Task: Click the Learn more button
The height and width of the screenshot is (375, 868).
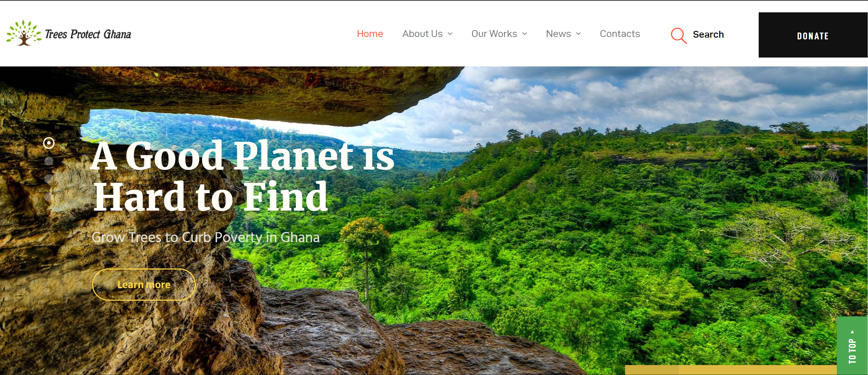Action: click(144, 285)
